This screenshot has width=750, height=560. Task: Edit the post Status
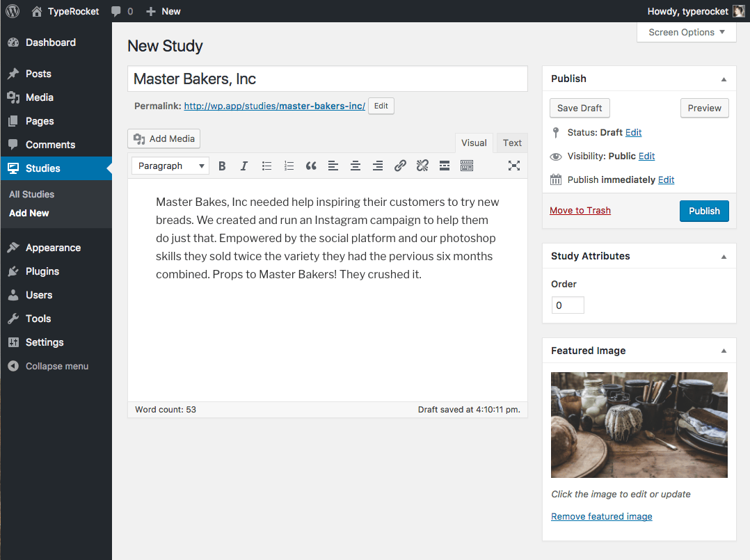click(x=633, y=132)
